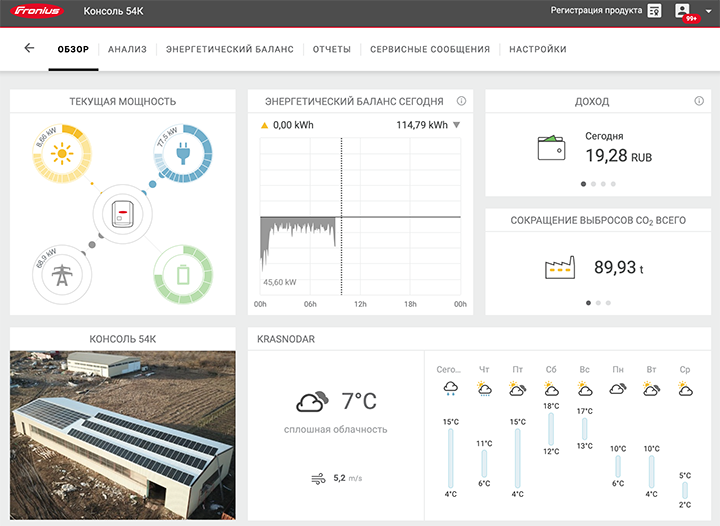Select the first dot in CO2 carousel
Viewport: 720px width, 526px height.
pos(588,303)
